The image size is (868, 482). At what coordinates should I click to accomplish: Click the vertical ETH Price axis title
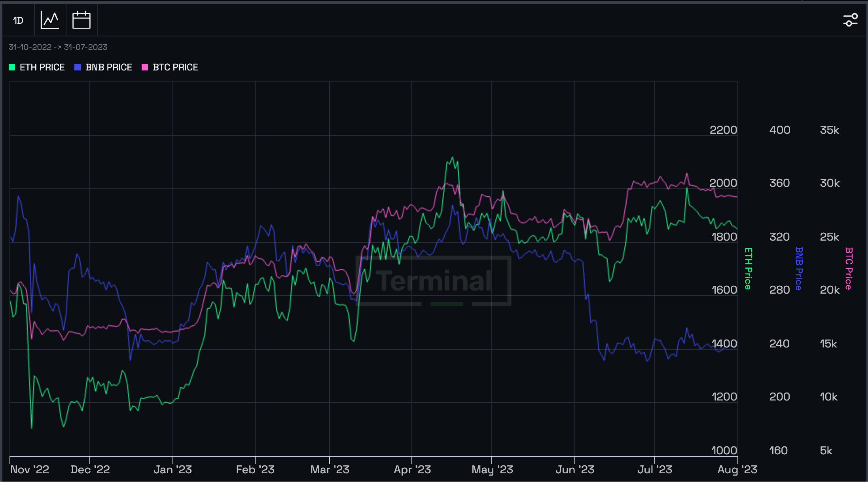(748, 269)
